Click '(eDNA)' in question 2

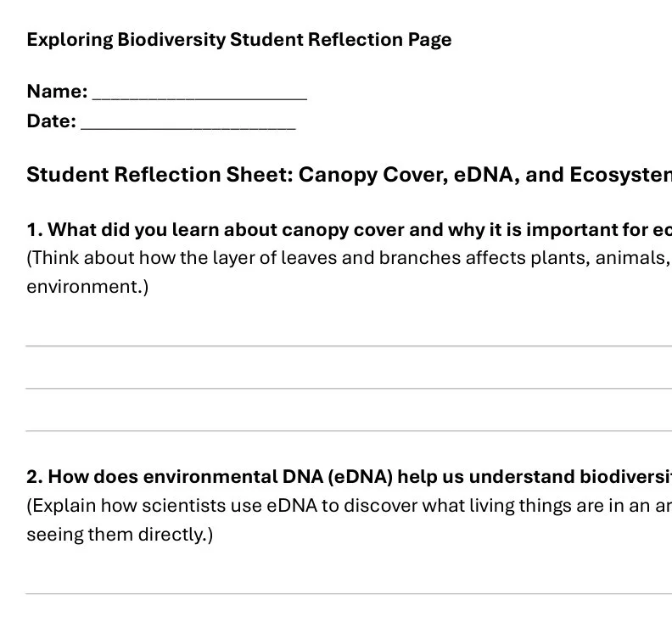360,477
